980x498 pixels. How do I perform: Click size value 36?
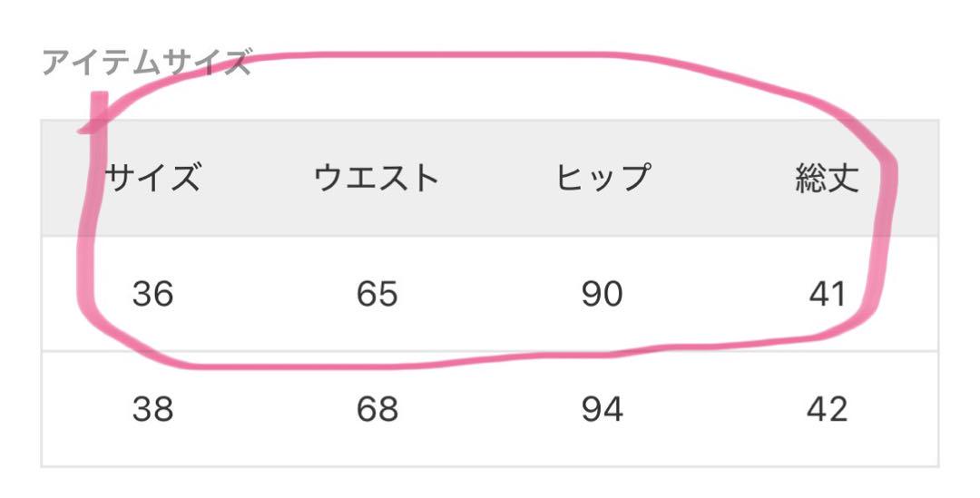pyautogui.click(x=152, y=294)
